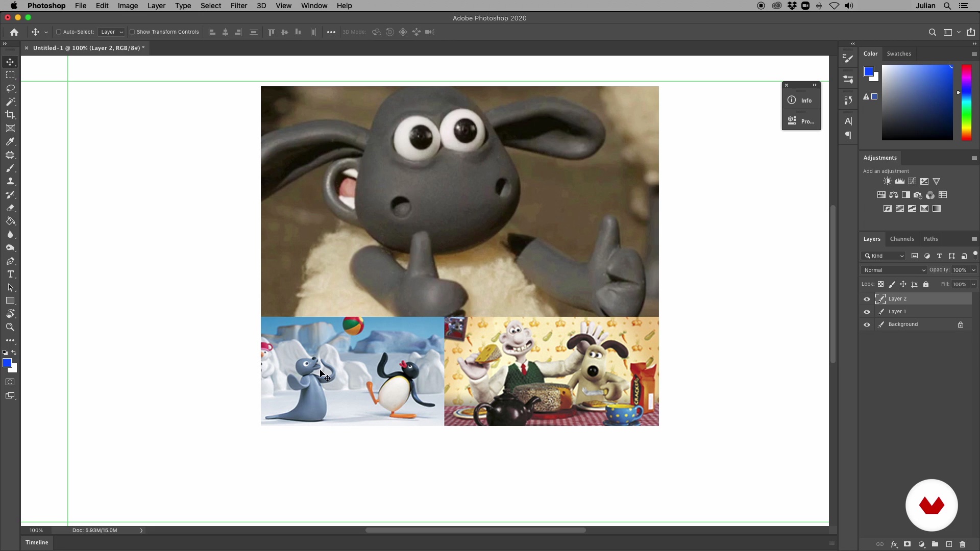Viewport: 980px width, 551px height.
Task: Open the Adjustments panel menu
Action: pyautogui.click(x=974, y=158)
